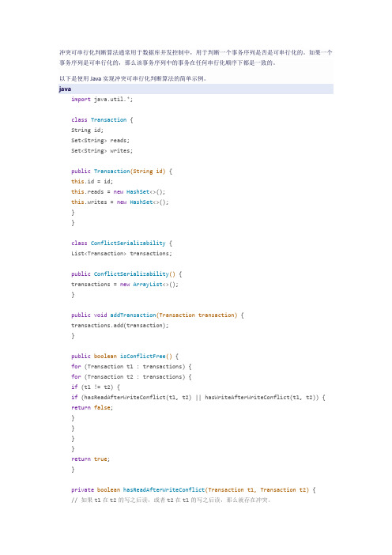Click 'this.reads = new HashSet<>();' line
The height and width of the screenshot is (555, 392).
click(119, 192)
